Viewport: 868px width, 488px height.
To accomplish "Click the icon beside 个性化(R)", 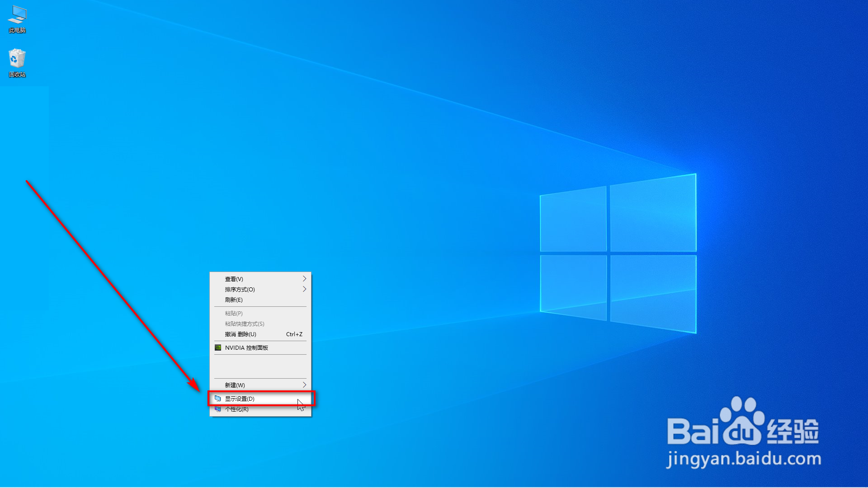I will tap(218, 409).
